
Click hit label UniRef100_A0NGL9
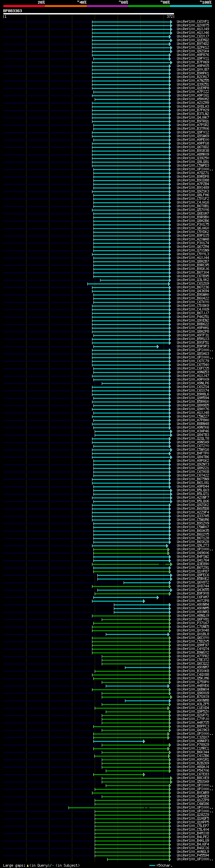coord(193,852)
